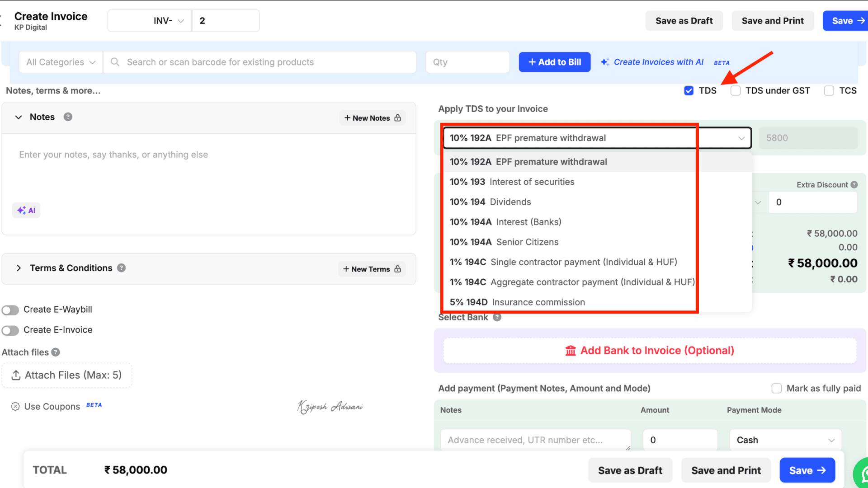Click Create Invoices with AI link
This screenshot has height=488, width=868.
pos(658,62)
